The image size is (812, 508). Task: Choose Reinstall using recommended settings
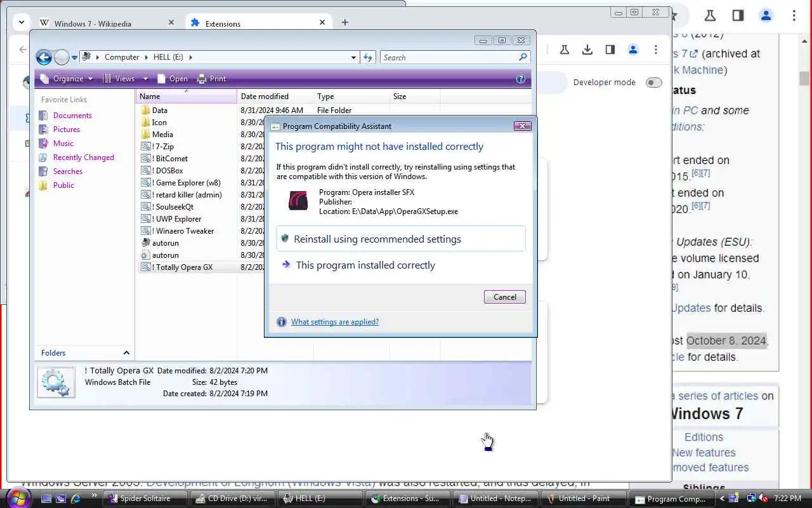click(401, 239)
